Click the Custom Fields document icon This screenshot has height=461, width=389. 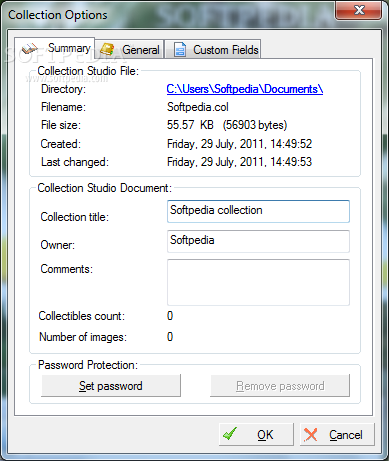pyautogui.click(x=180, y=50)
